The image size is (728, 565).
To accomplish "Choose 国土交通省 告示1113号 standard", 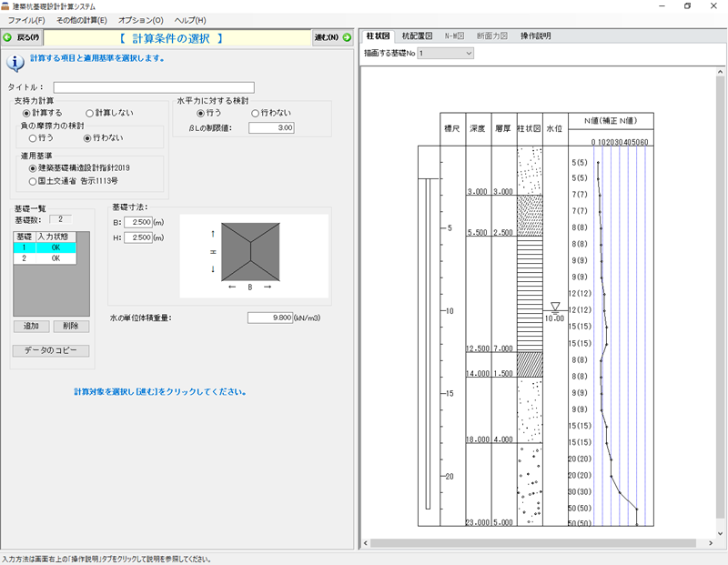I will click(x=74, y=181).
